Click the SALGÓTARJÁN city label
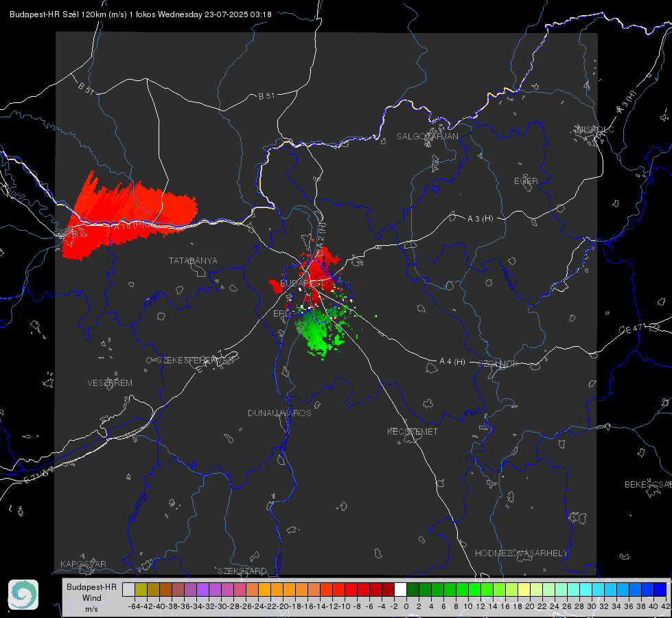The height and width of the screenshot is (618, 672). point(427,137)
